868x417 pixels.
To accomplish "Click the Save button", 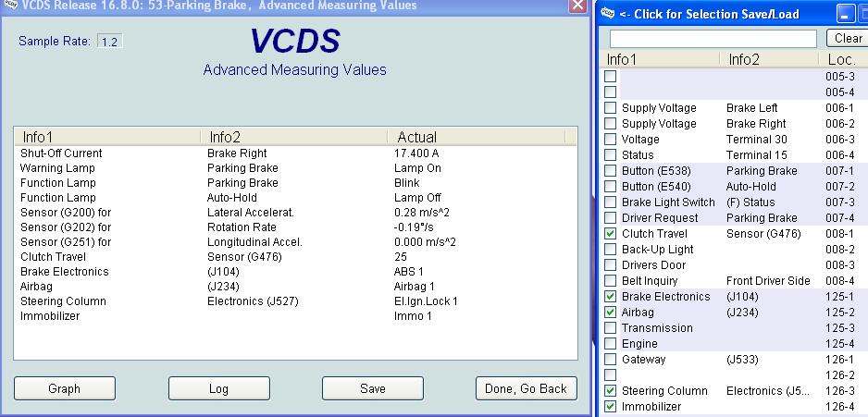I will [x=373, y=388].
